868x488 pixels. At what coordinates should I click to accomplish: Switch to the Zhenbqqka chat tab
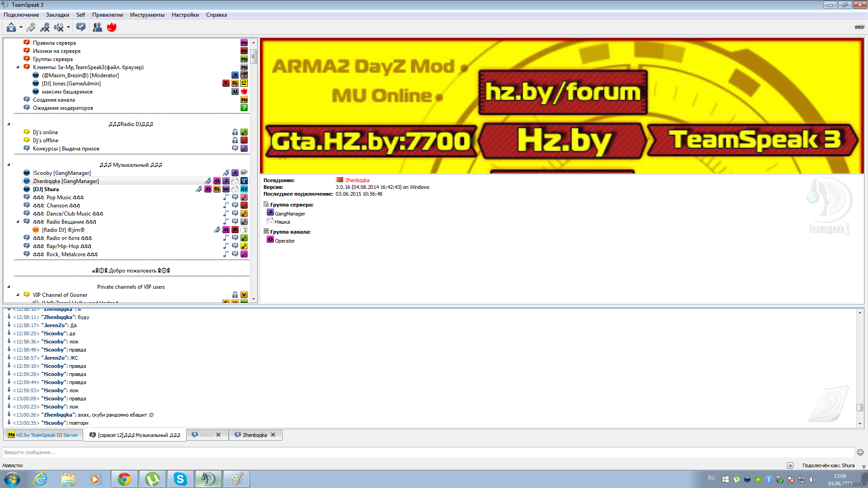(251, 435)
